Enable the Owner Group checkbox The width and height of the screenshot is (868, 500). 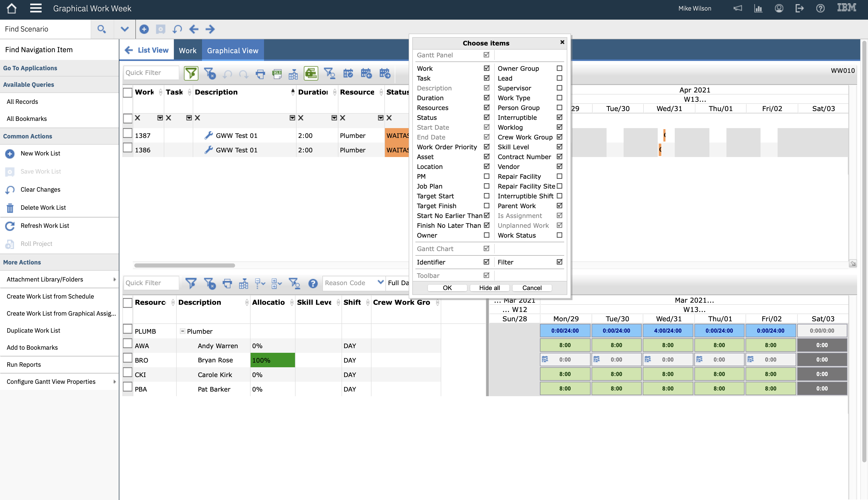559,68
